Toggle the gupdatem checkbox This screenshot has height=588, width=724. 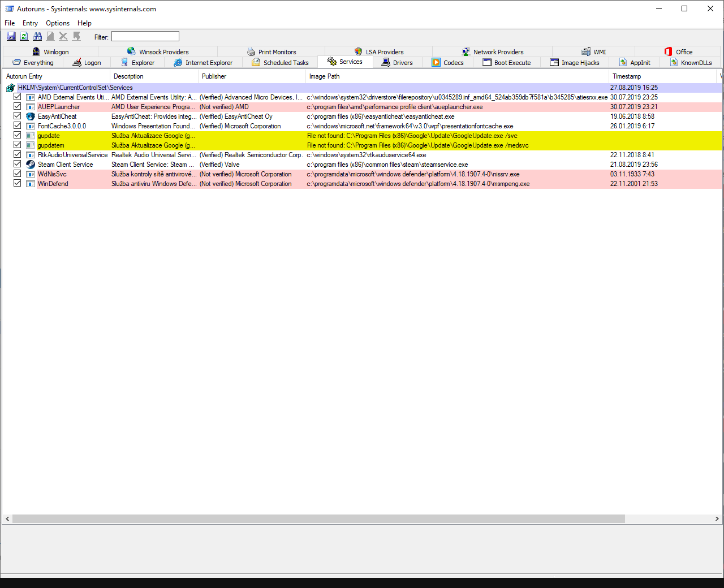point(18,145)
